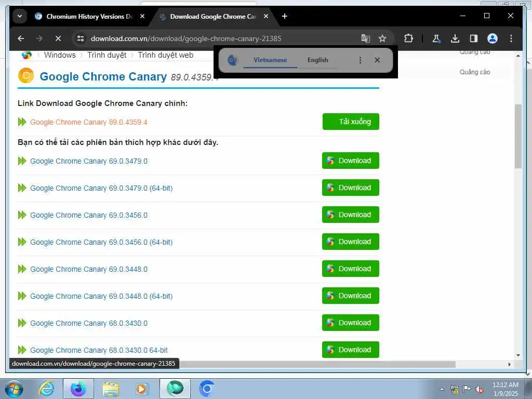Click the Google Chrome Canary title heading

pos(103,76)
